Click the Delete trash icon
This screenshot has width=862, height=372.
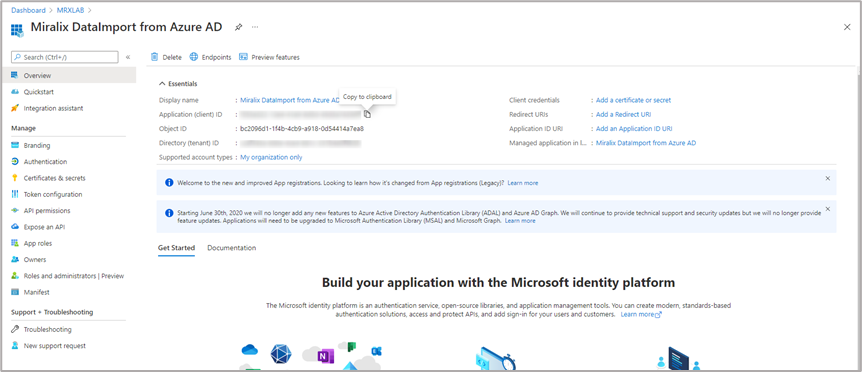pyautogui.click(x=154, y=57)
